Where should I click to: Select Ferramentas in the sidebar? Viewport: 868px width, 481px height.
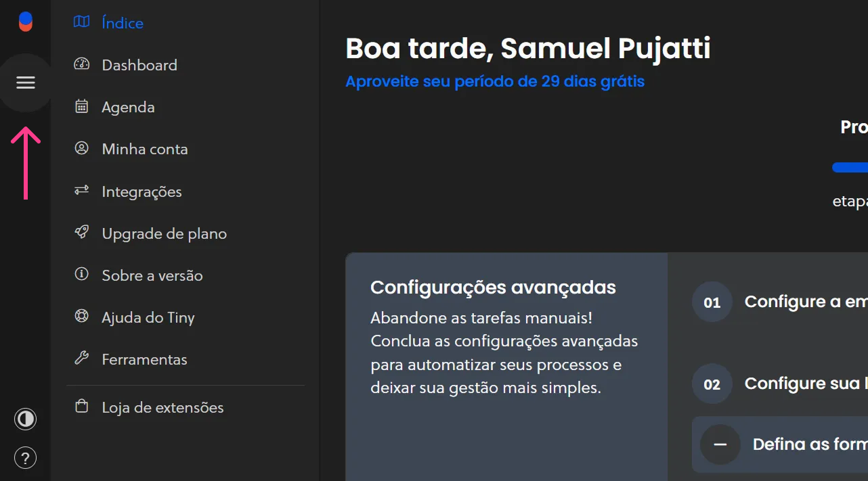(144, 359)
